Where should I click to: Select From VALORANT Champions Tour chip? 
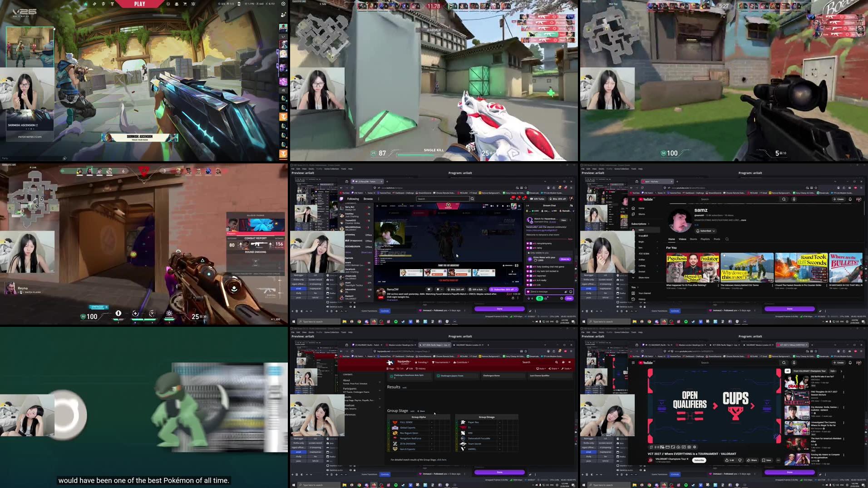(x=809, y=371)
